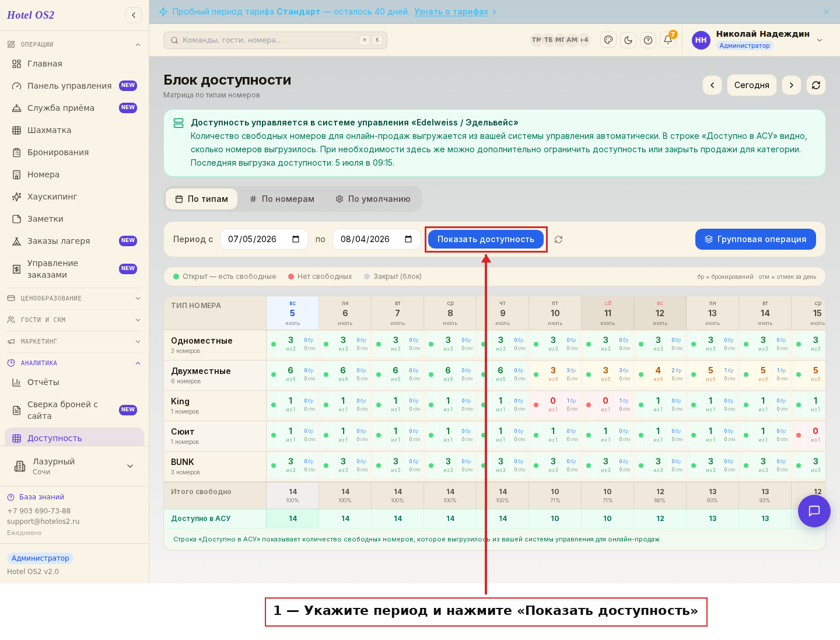Image resolution: width=840 pixels, height=640 pixels.
Task: Open Заказы лагеря
Action: (74, 241)
